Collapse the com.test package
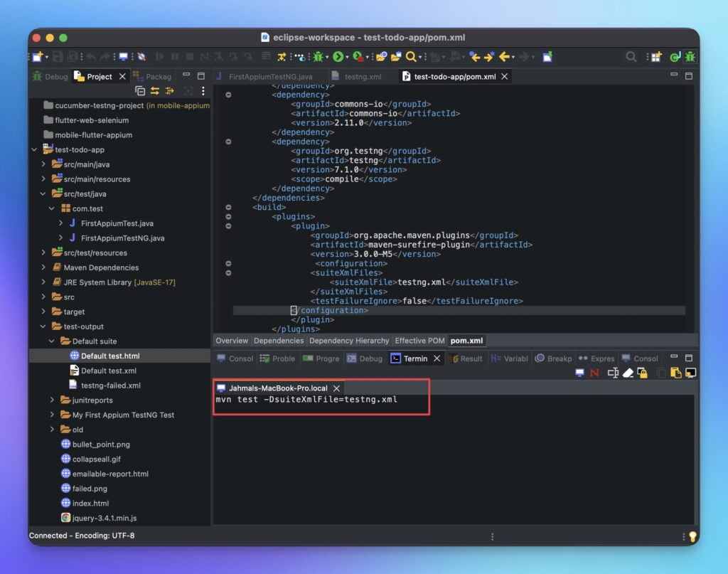This screenshot has height=574, width=728. (52, 208)
